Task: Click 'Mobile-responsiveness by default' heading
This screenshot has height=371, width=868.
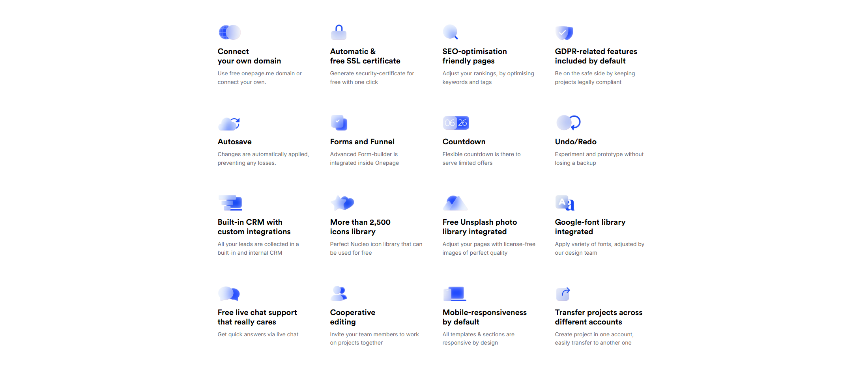Action: [485, 317]
